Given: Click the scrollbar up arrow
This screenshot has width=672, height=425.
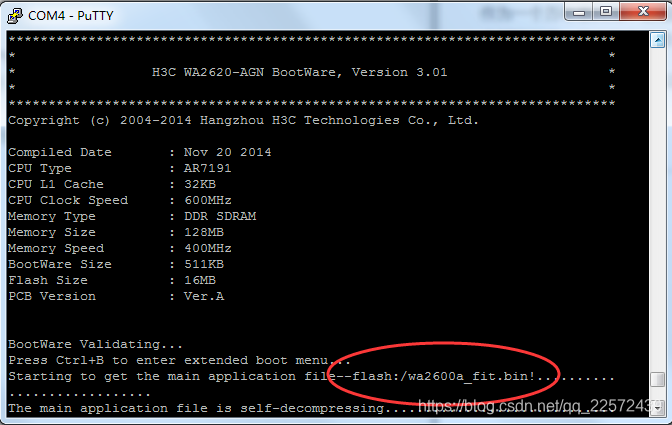Looking at the screenshot, I should click(657, 40).
